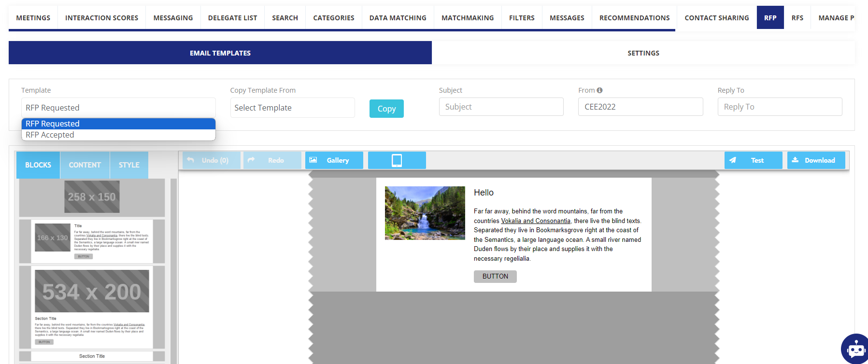Toggle mobile device preview icon
The width and height of the screenshot is (868, 364).
pos(397,160)
